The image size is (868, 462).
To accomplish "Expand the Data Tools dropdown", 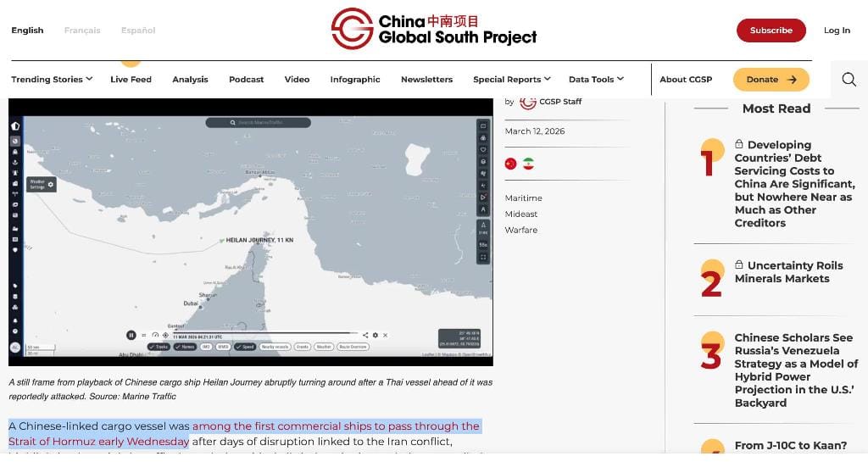I will (596, 80).
